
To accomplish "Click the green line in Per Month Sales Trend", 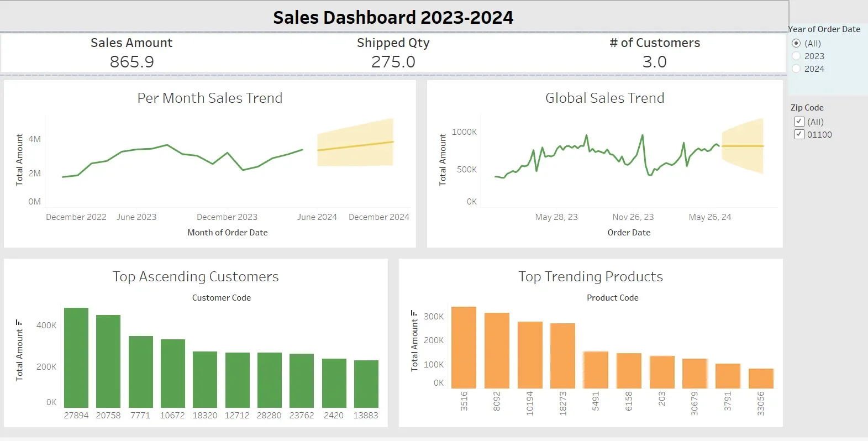I will tap(182, 154).
